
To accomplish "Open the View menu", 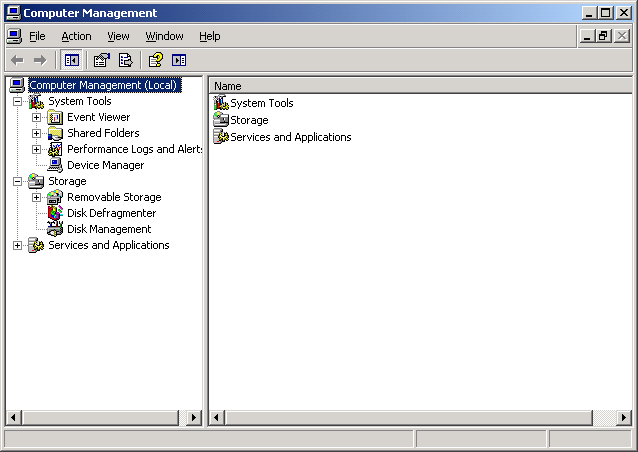I will (x=118, y=36).
